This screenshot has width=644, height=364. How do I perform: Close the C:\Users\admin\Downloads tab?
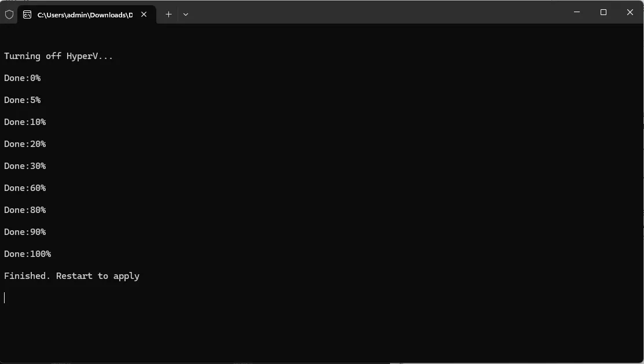(x=144, y=14)
